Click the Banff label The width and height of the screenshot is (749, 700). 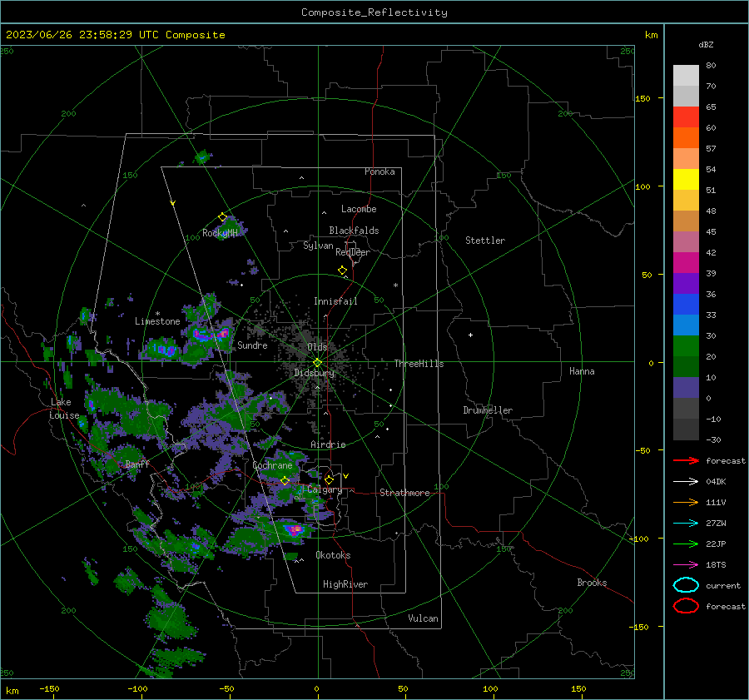(137, 464)
